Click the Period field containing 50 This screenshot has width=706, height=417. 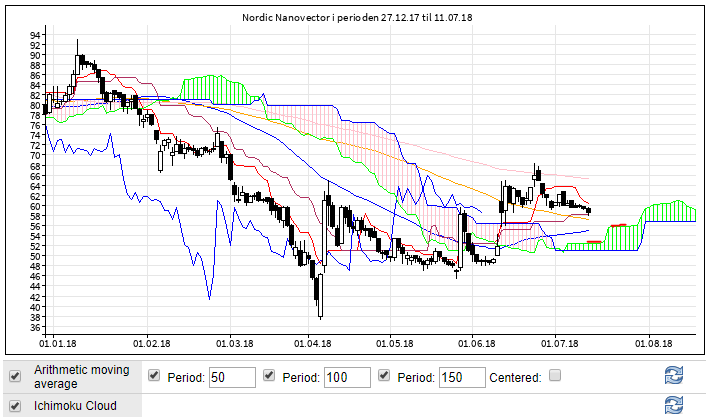232,377
